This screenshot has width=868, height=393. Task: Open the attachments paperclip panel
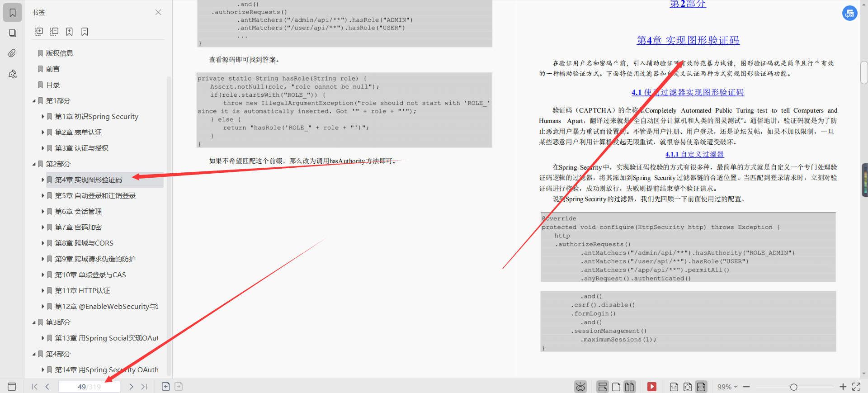point(13,53)
